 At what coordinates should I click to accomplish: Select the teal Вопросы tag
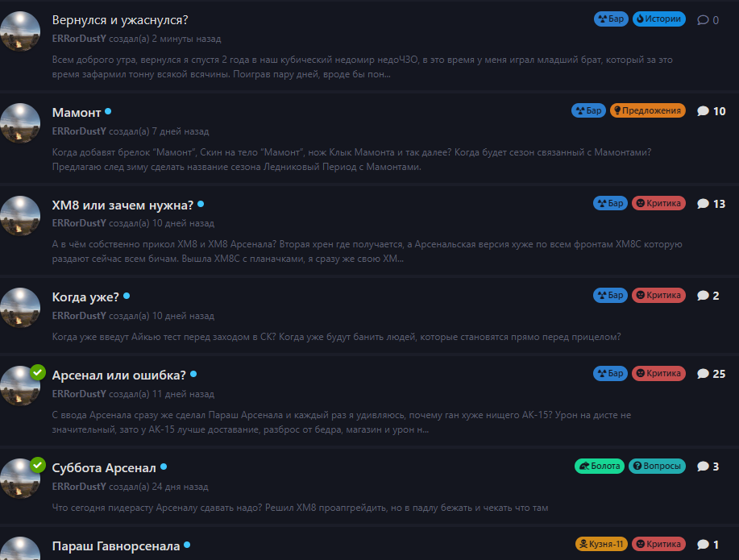click(x=657, y=466)
